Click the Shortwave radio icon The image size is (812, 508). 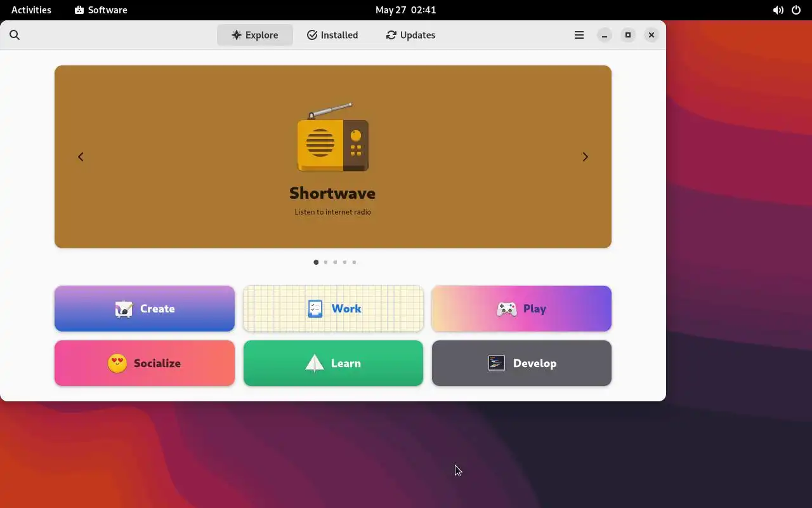pyautogui.click(x=333, y=137)
